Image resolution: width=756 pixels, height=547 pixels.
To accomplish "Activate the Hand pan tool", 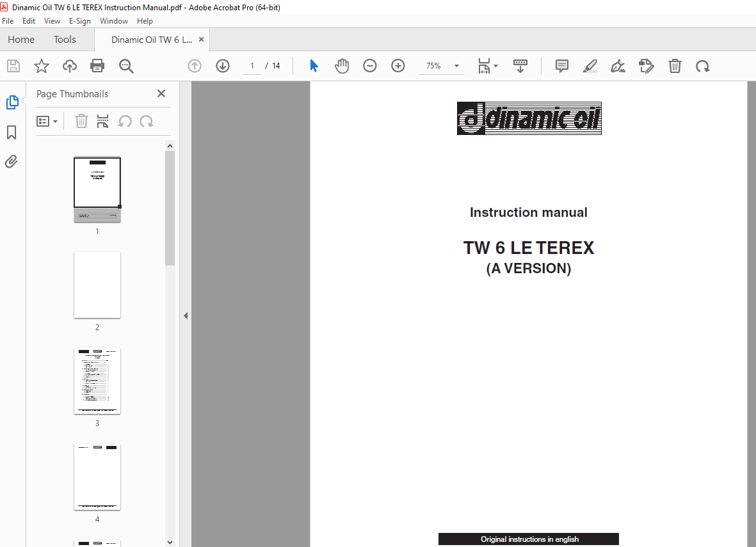I will pos(342,66).
